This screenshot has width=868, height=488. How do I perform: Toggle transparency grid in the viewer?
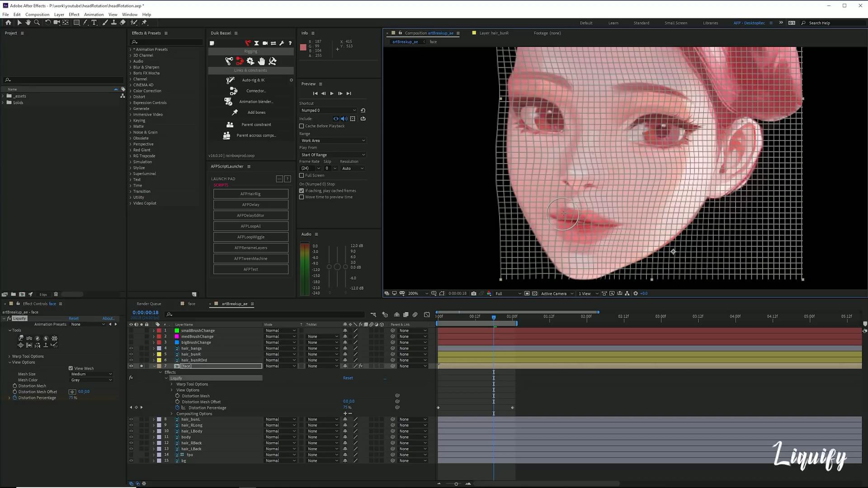535,294
